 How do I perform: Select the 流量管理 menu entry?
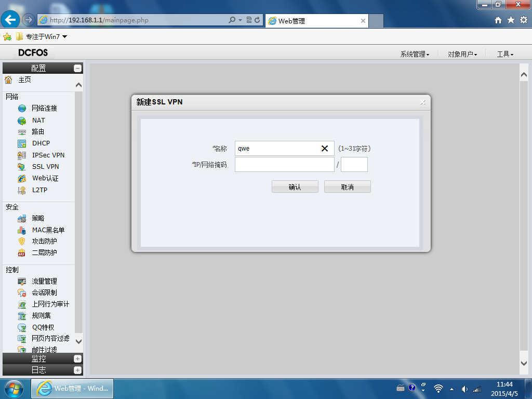click(45, 281)
